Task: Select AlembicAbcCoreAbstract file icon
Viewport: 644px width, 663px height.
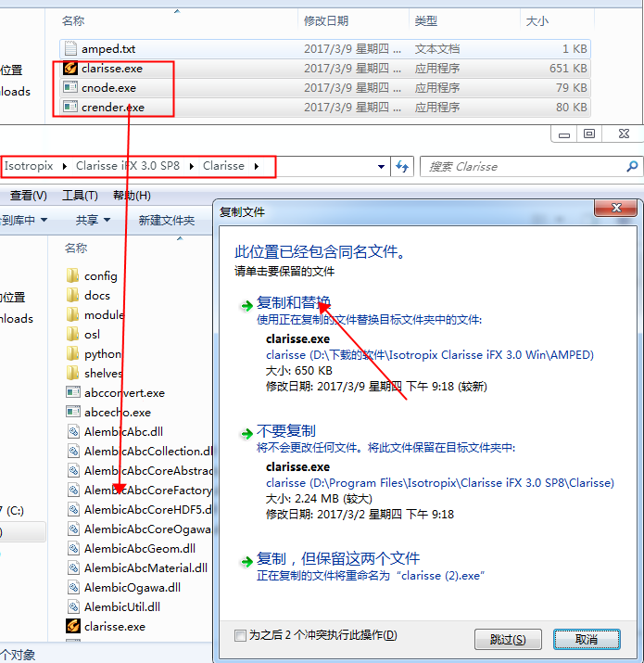Action: click(x=73, y=470)
